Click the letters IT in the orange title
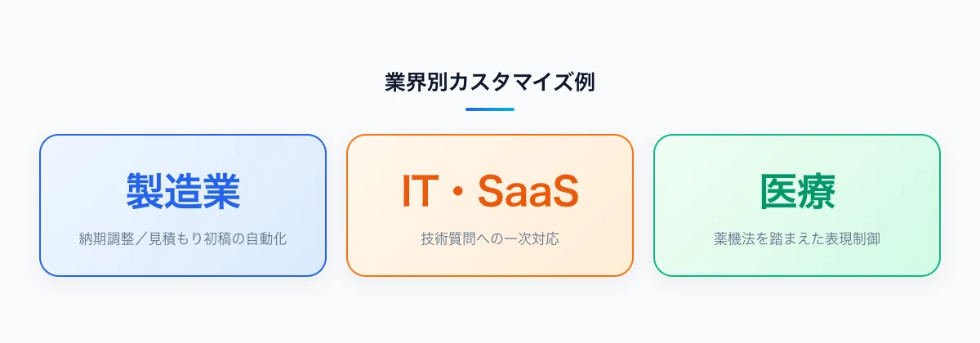This screenshot has height=343, width=980. point(419,192)
